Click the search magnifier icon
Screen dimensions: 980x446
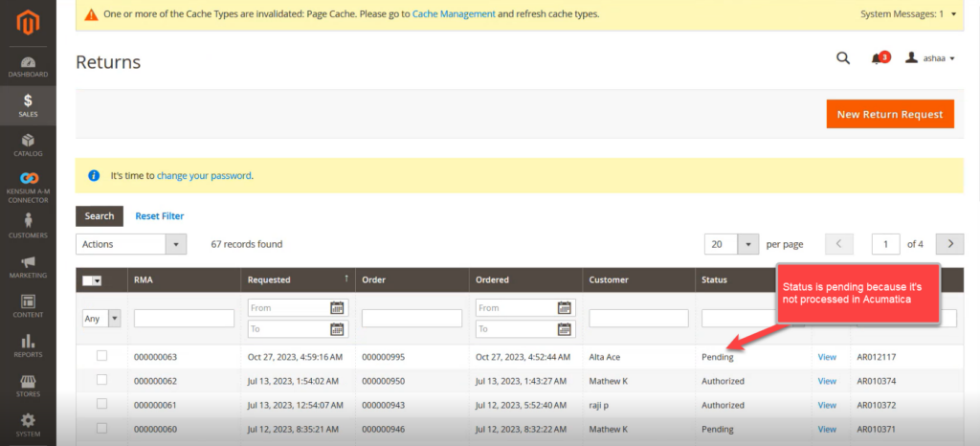(x=843, y=58)
